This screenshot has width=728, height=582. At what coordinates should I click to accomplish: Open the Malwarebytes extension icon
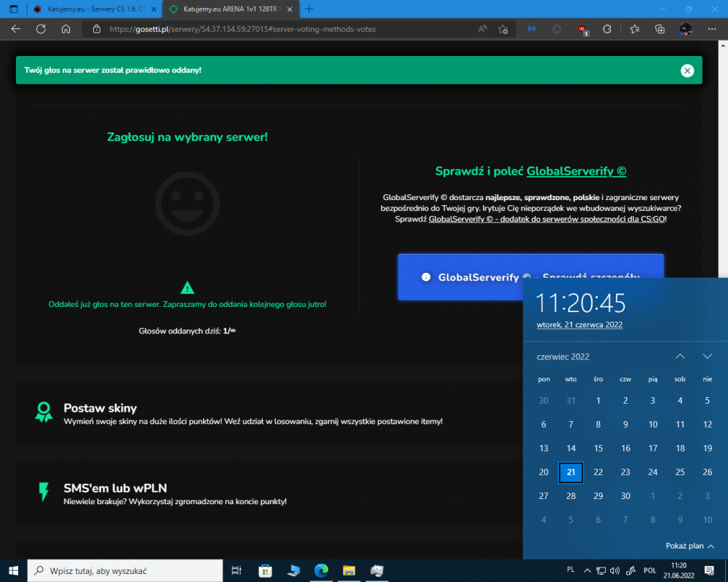pos(531,29)
